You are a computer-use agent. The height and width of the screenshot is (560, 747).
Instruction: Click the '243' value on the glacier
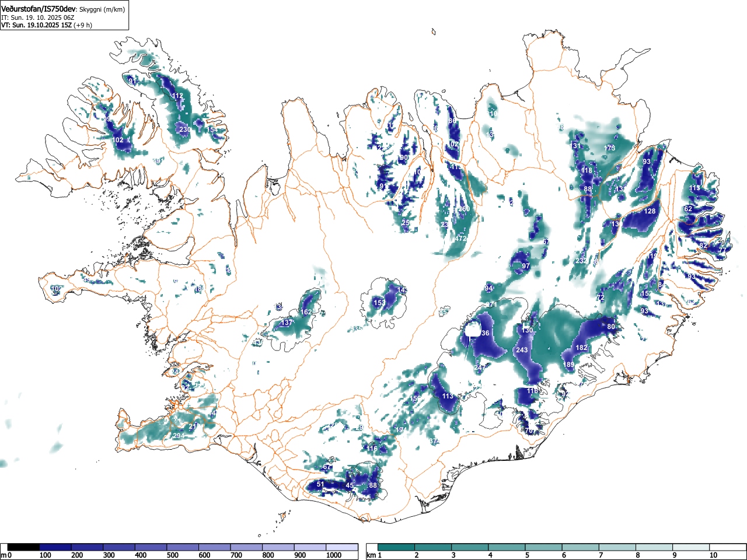(522, 350)
